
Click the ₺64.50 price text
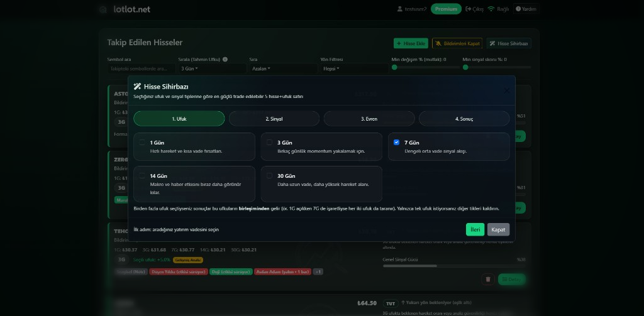click(367, 303)
